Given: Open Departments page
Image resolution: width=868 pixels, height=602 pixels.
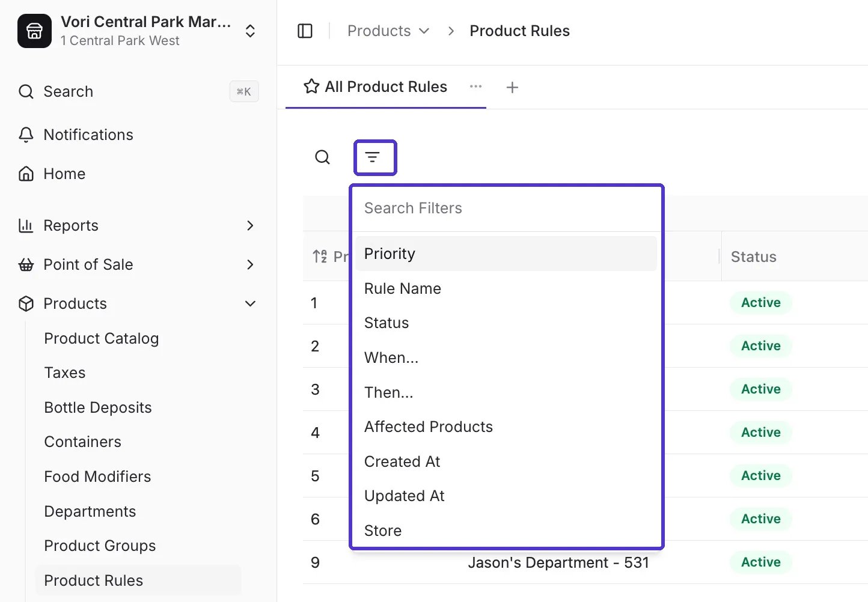Looking at the screenshot, I should pos(90,511).
